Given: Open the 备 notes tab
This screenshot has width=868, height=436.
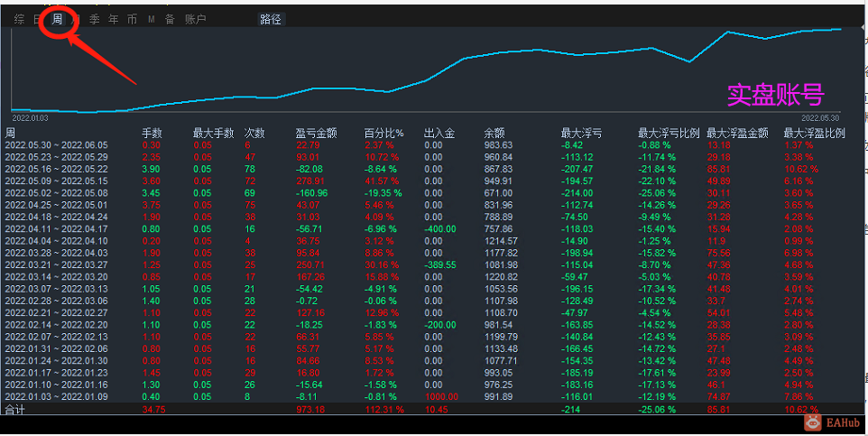Looking at the screenshot, I should click(x=170, y=19).
